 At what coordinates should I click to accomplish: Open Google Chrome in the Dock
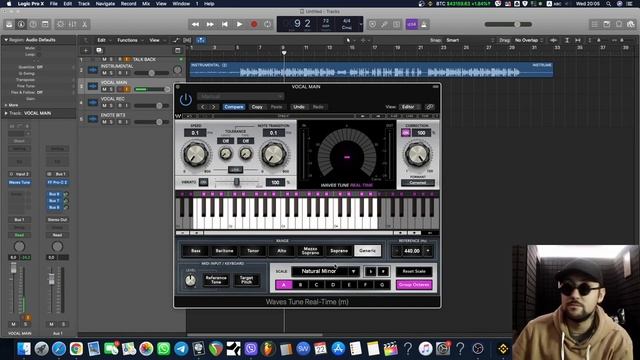click(76, 349)
